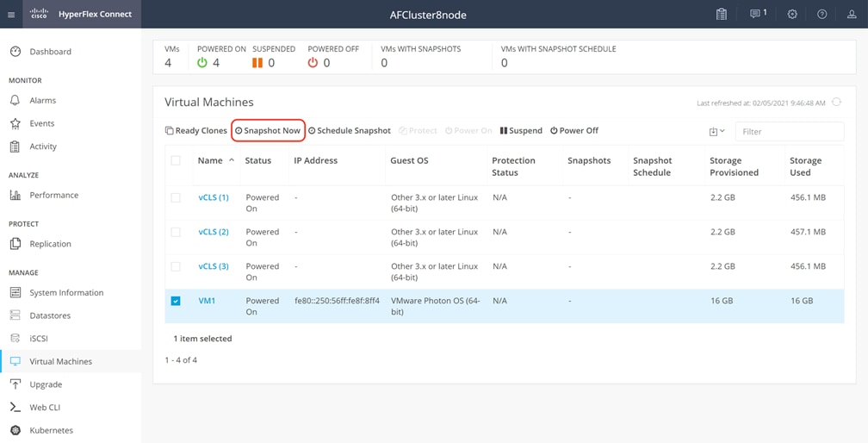The height and width of the screenshot is (443, 868).
Task: Click the IP Address column header
Action: (315, 160)
